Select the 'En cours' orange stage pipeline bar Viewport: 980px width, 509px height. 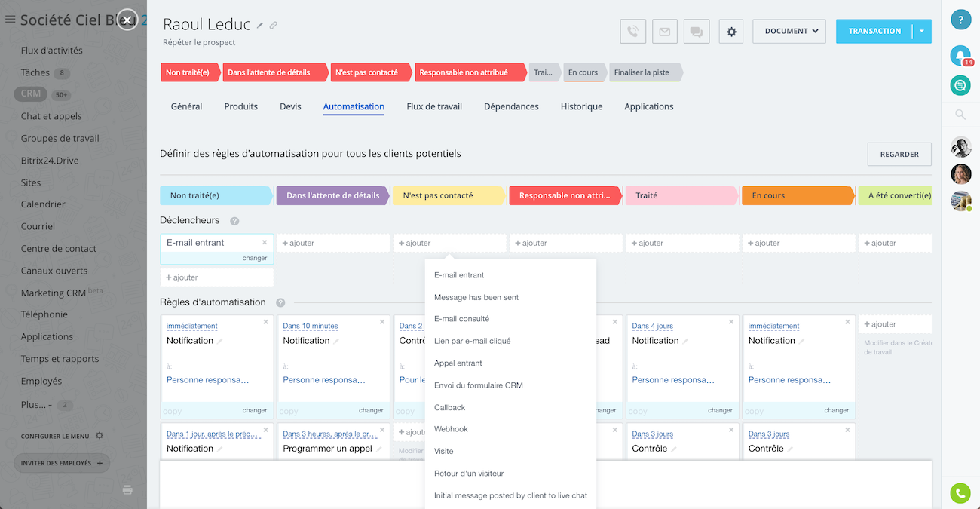797,195
